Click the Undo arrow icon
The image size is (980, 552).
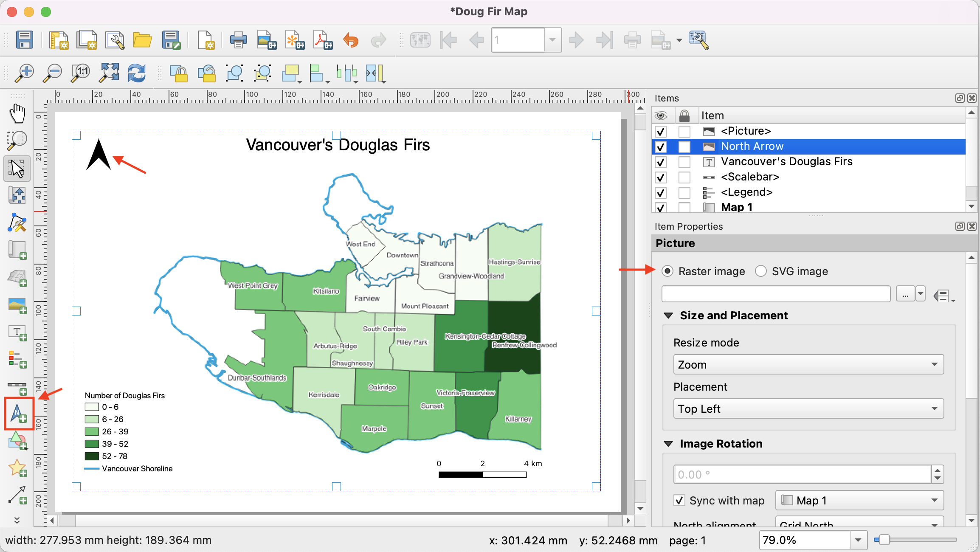(351, 40)
